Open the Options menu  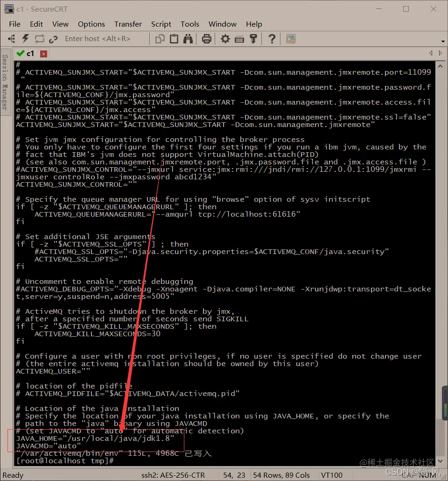[x=91, y=24]
